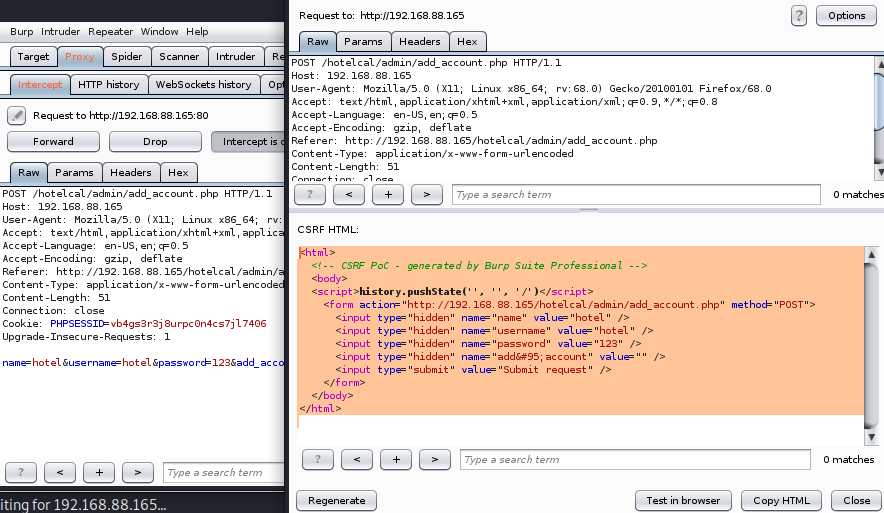Switch to the Target tab
Image resolution: width=884 pixels, height=513 pixels.
click(33, 56)
